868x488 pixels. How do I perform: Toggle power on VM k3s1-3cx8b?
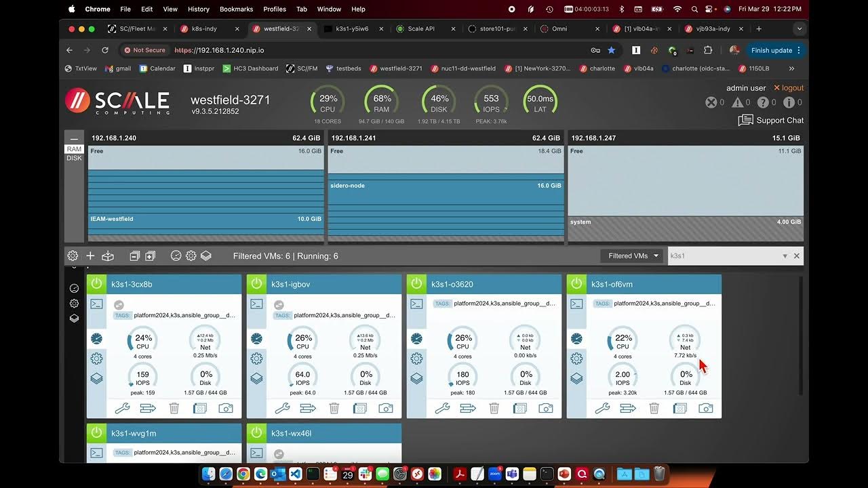coord(96,284)
